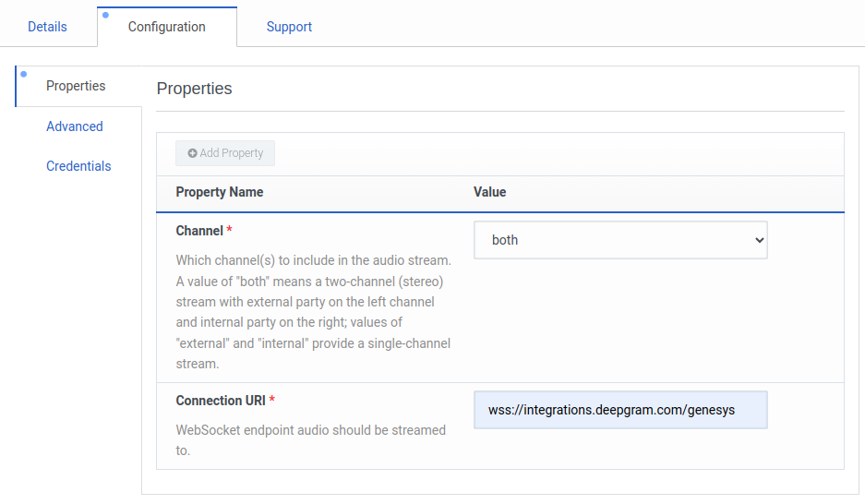This screenshot has width=865, height=504.
Task: Go to the Credentials section
Action: click(78, 166)
